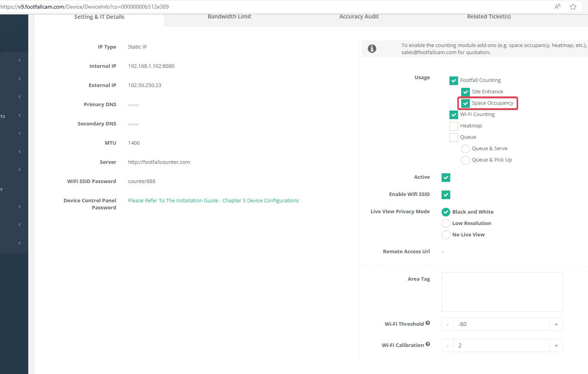Select the Low Resolution privacy mode
Viewport: 588px width, 374px height.
point(446,223)
